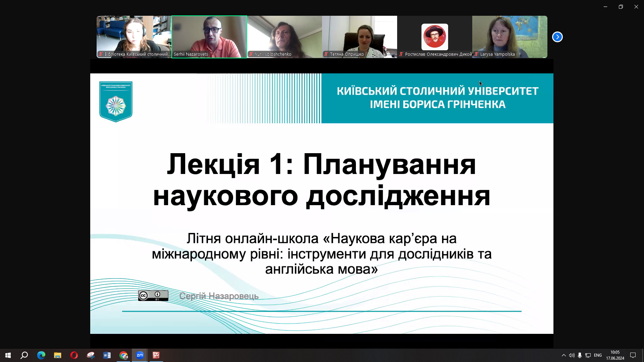644x362 pixels.
Task: Open Zoom from the taskbar
Action: coord(140,355)
